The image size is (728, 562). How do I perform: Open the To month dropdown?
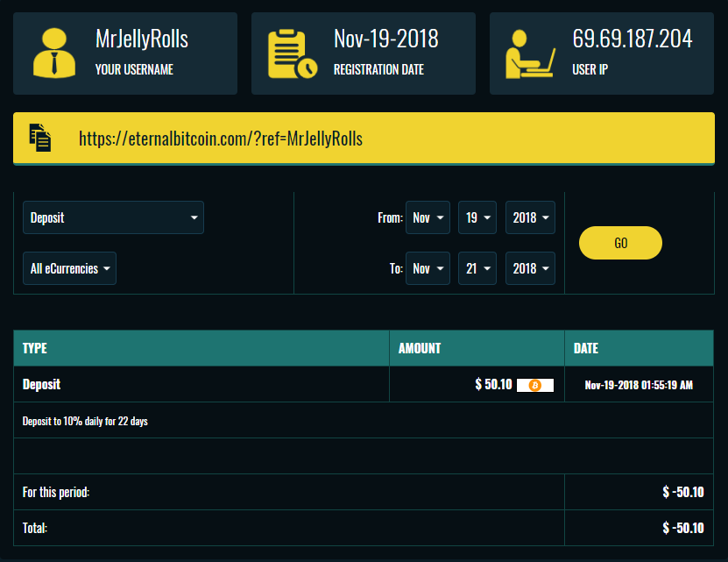[x=428, y=268]
